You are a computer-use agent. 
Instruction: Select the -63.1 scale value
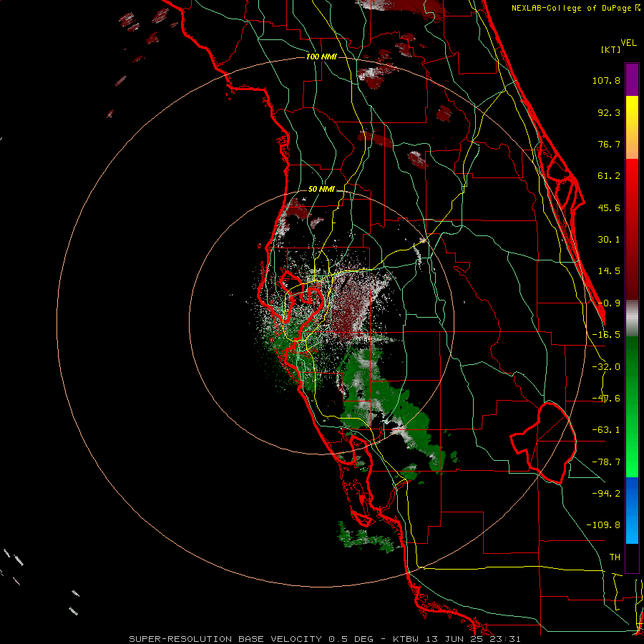coord(606,430)
